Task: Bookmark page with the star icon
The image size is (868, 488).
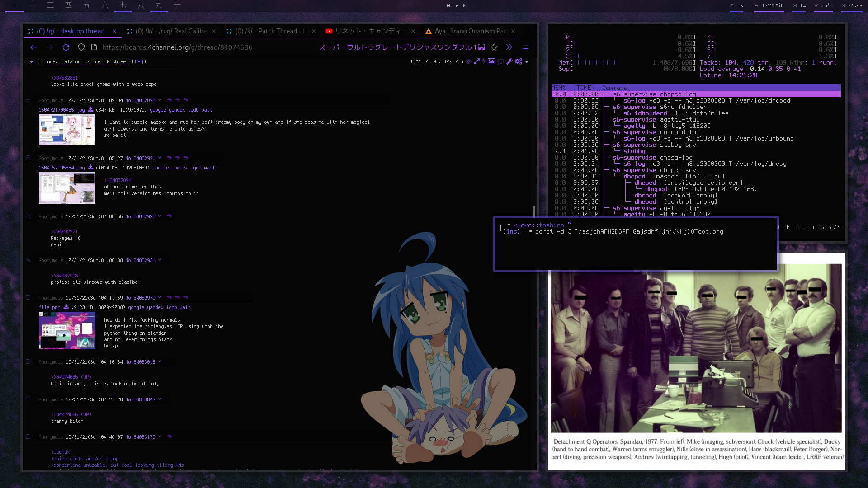Action: (x=494, y=47)
